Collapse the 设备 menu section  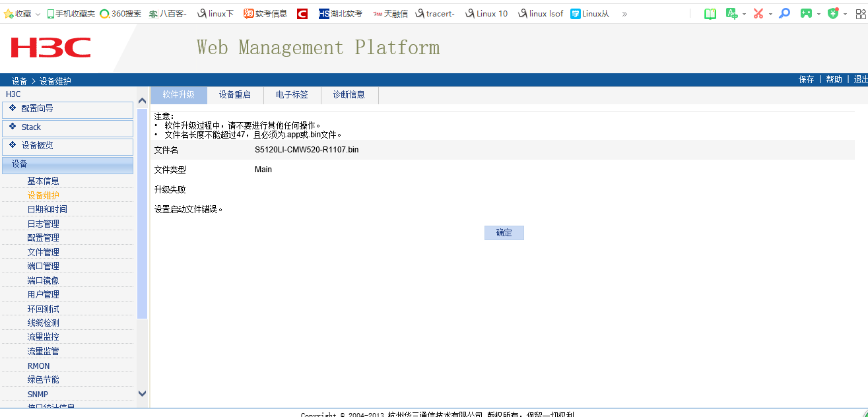click(x=68, y=164)
